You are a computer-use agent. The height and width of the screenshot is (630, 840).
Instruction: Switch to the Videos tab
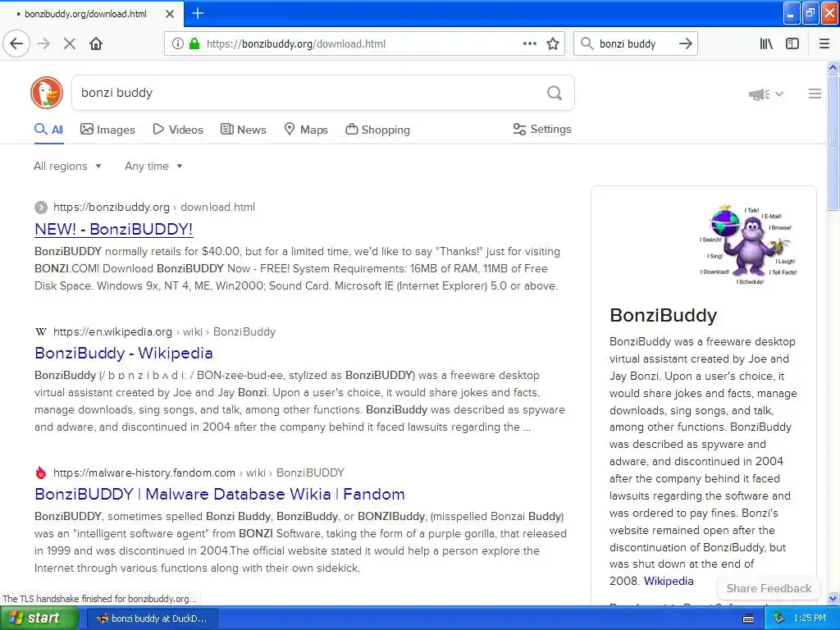click(178, 130)
